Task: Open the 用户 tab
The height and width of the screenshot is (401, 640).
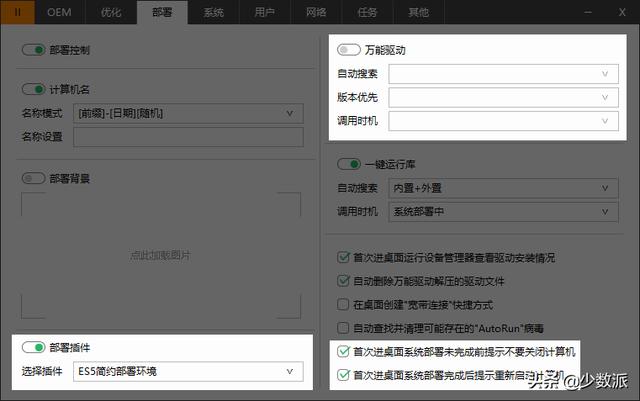Action: pos(265,12)
